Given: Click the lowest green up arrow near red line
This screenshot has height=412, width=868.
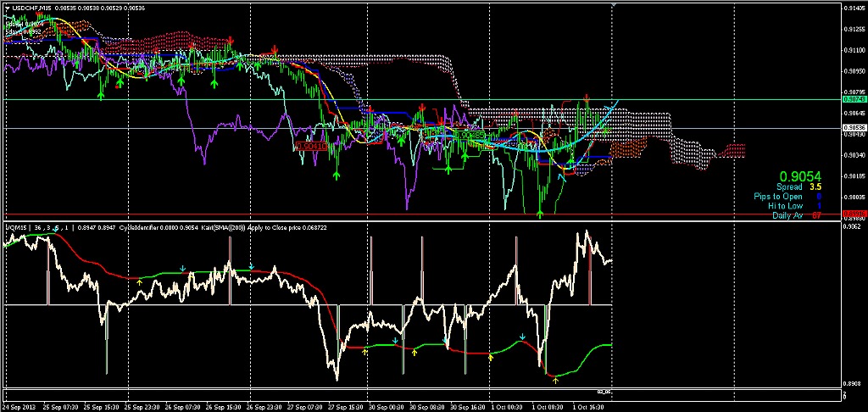Looking at the screenshot, I should (540, 214).
